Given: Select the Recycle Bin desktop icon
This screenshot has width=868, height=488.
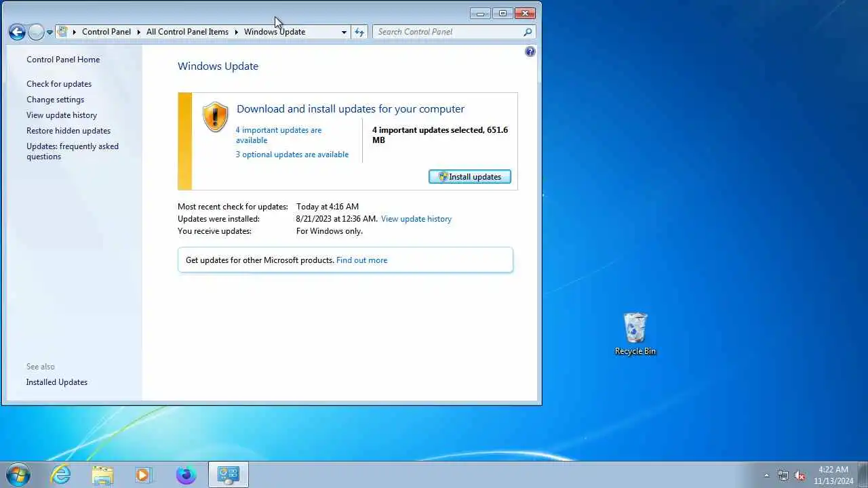Looking at the screenshot, I should click(x=635, y=334).
